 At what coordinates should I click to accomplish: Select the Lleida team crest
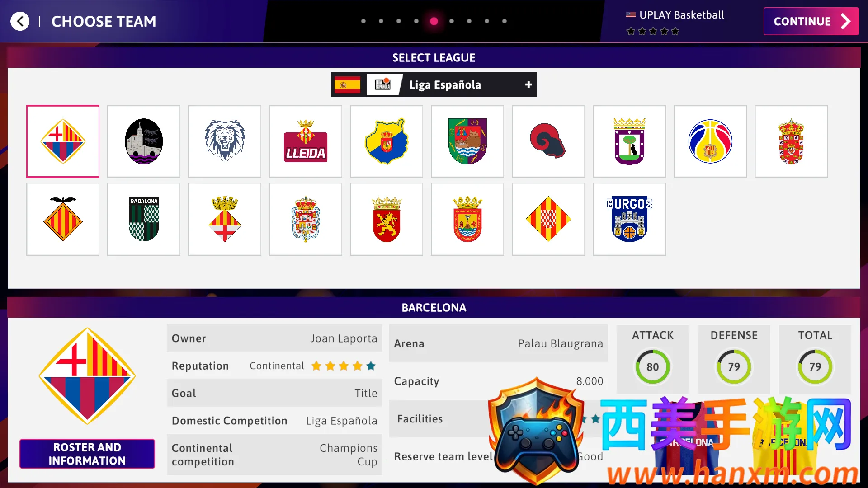(306, 141)
